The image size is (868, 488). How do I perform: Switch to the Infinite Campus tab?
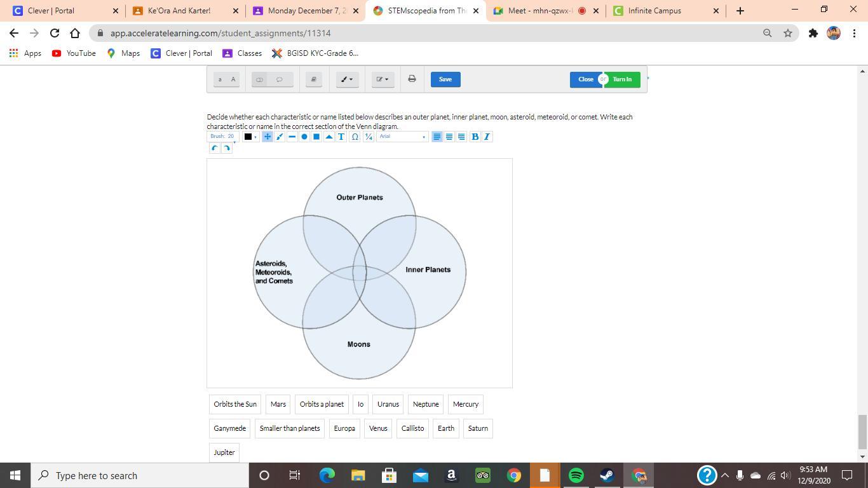click(665, 11)
